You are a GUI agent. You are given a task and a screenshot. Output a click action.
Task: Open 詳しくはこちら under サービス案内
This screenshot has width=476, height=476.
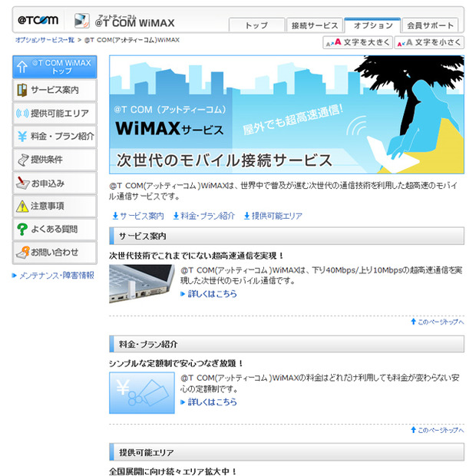click(212, 294)
